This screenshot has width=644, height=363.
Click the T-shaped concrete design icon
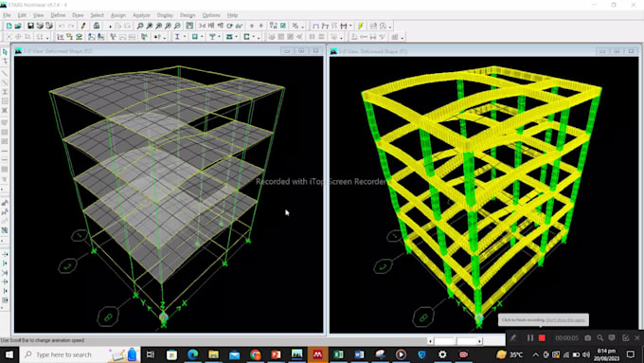coord(212,37)
